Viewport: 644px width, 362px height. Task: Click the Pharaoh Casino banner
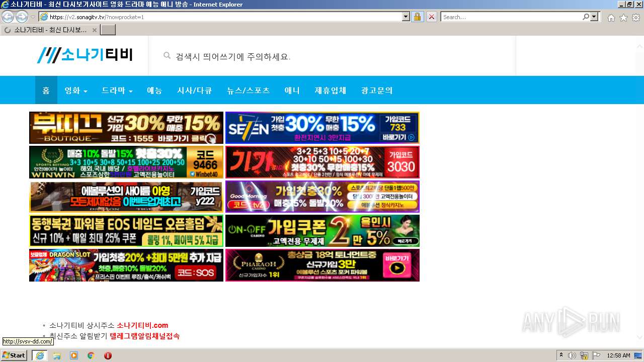click(x=323, y=265)
